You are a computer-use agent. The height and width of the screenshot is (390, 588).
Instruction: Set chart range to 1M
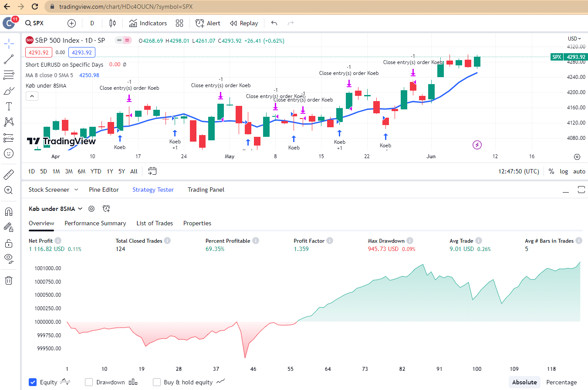56,171
